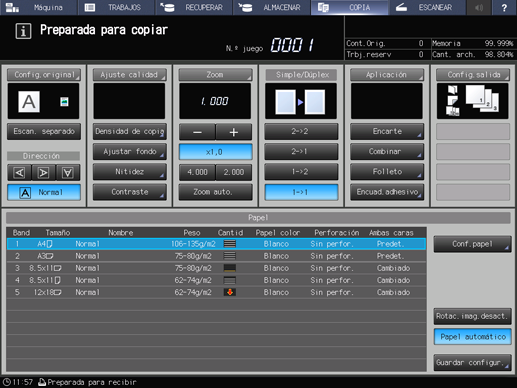517x388 pixels.
Task: Open the RECUPERAR tab
Action: (194, 7)
